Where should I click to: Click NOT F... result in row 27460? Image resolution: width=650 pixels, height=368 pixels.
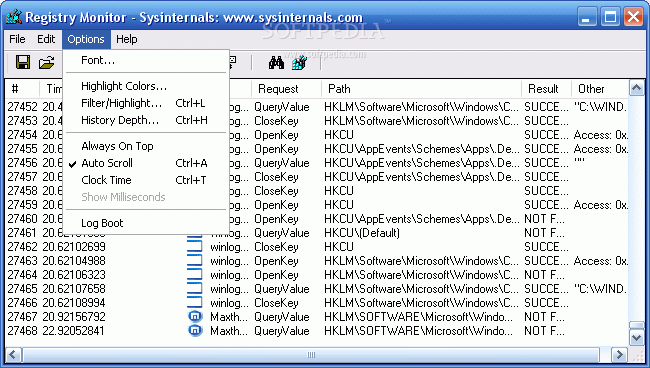click(544, 219)
